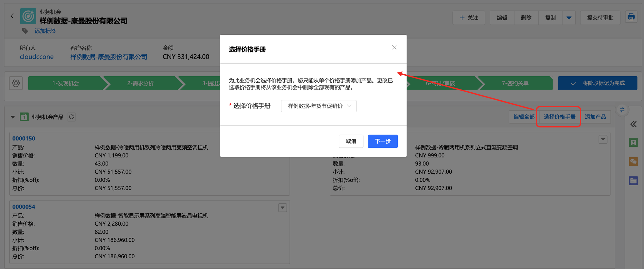Select the 1-发现机会 stage
This screenshot has width=644, height=269.
[66, 83]
